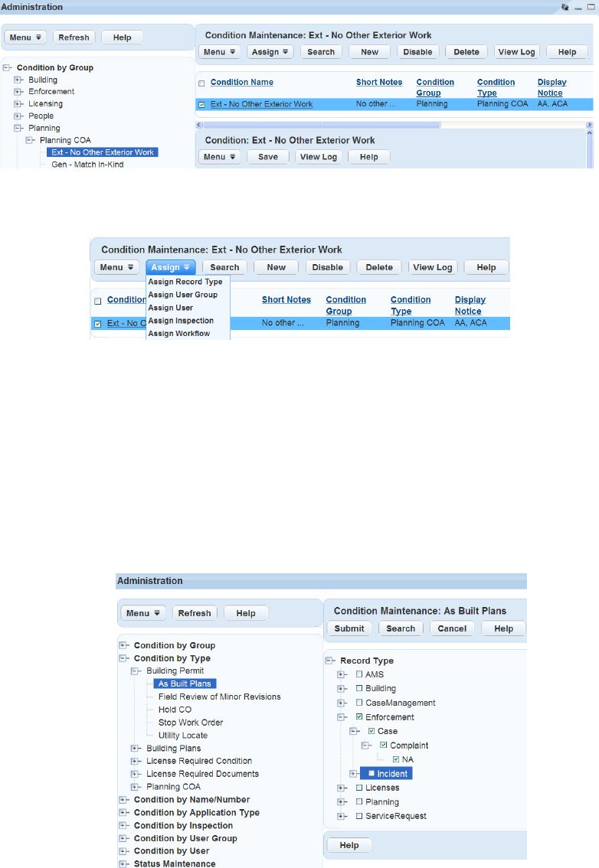
Task: Expand the Building Plans node
Action: click(x=135, y=749)
